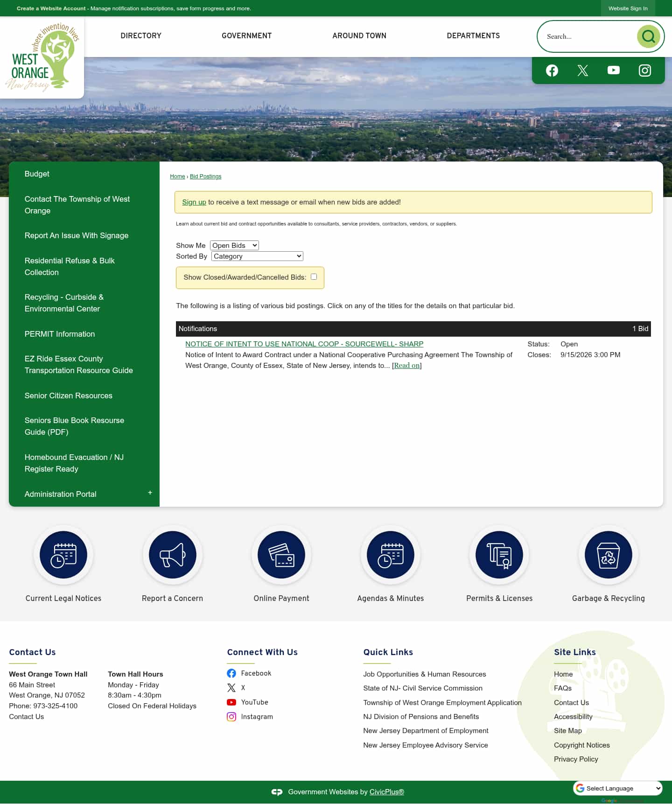The image size is (672, 805).
Task: Click the Site Map link
Action: pos(568,731)
